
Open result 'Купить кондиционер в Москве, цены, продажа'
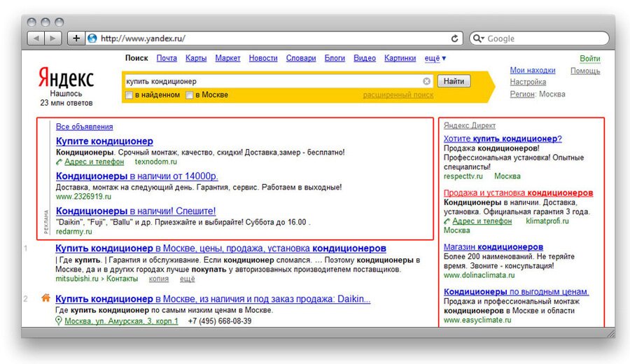(x=220, y=248)
